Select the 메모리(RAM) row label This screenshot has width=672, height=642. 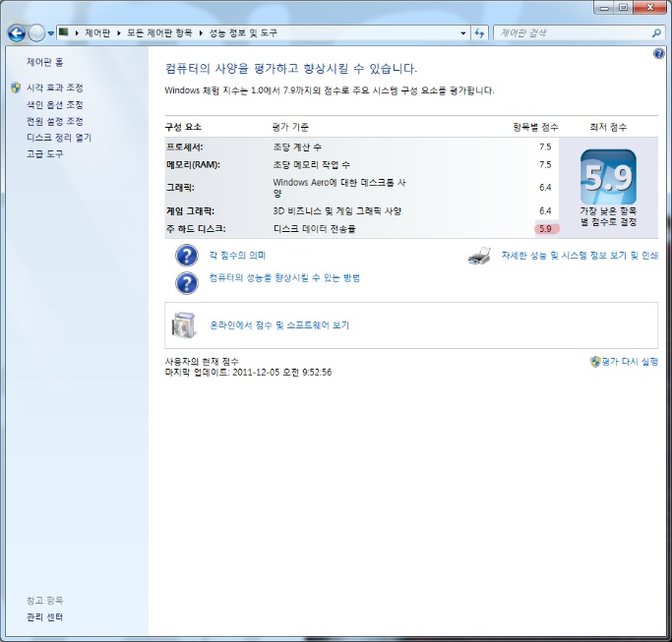(x=193, y=164)
